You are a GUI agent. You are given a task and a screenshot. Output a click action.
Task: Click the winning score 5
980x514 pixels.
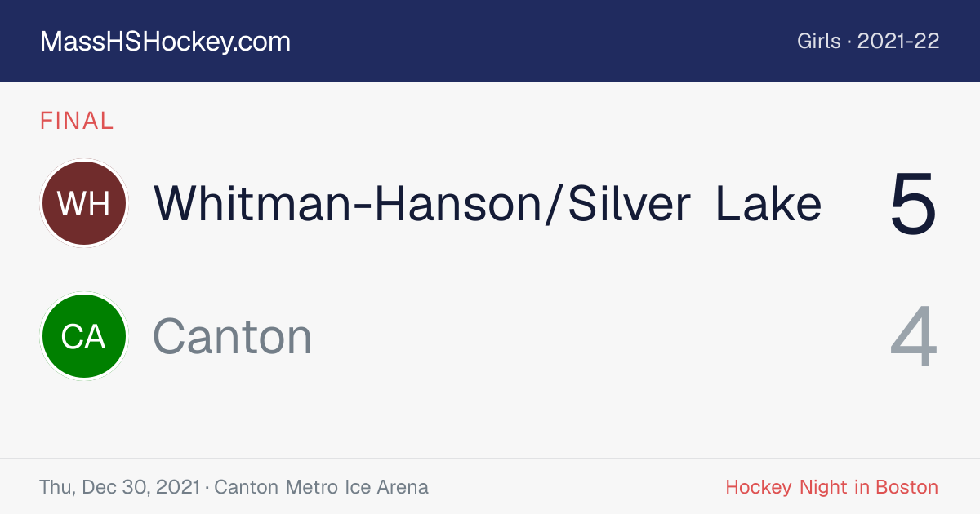913,204
